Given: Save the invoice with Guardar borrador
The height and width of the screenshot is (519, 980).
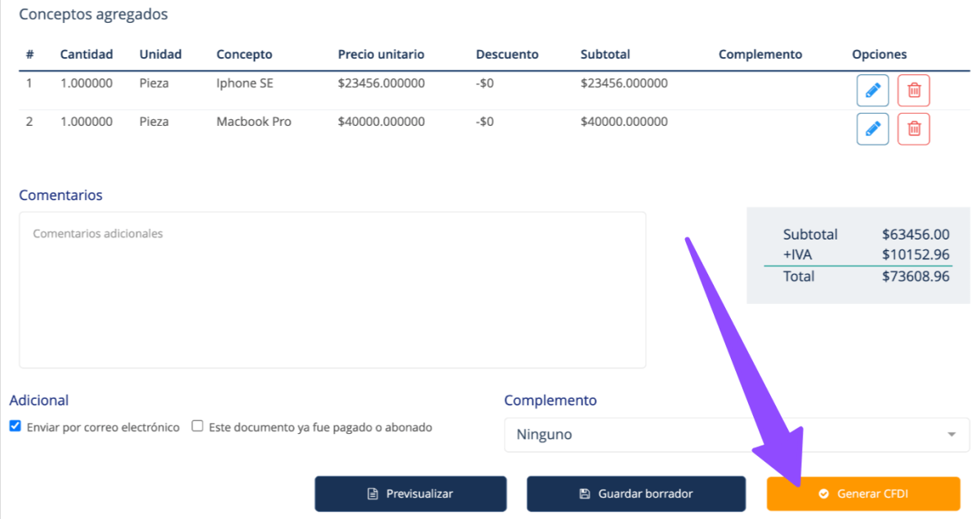Looking at the screenshot, I should click(x=635, y=494).
